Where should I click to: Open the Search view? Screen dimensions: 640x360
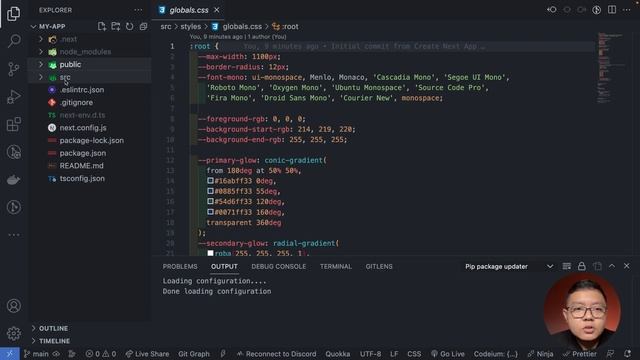[14, 40]
